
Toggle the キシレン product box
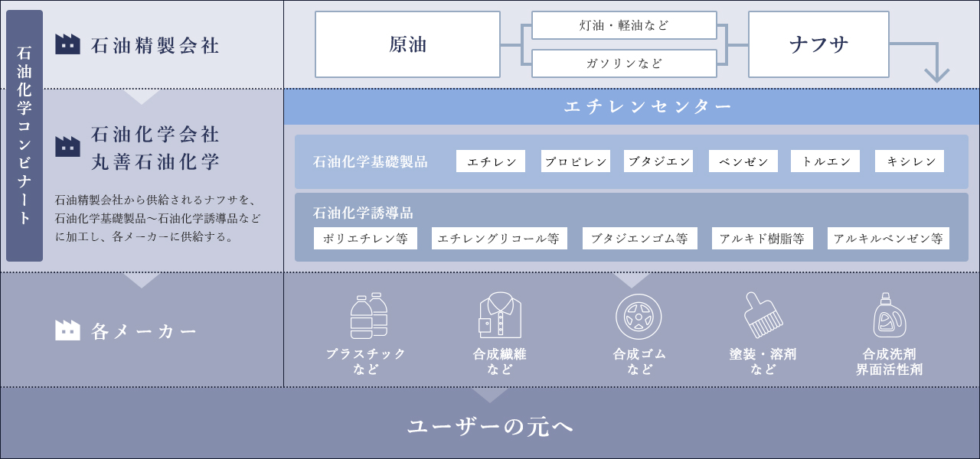[x=909, y=161]
